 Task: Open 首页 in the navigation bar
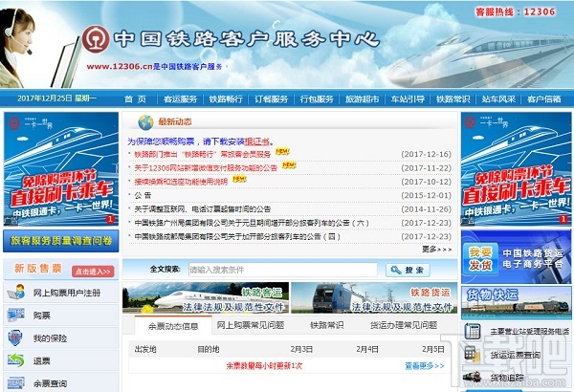pos(135,98)
